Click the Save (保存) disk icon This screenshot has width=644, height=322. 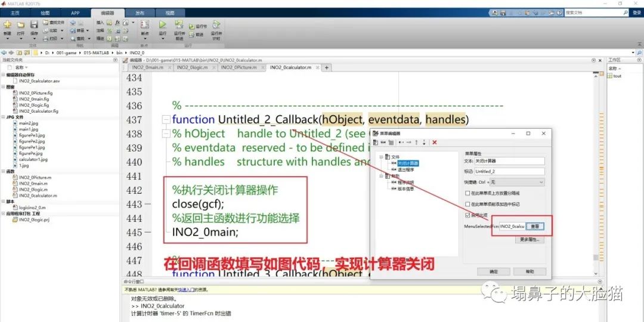point(34,24)
